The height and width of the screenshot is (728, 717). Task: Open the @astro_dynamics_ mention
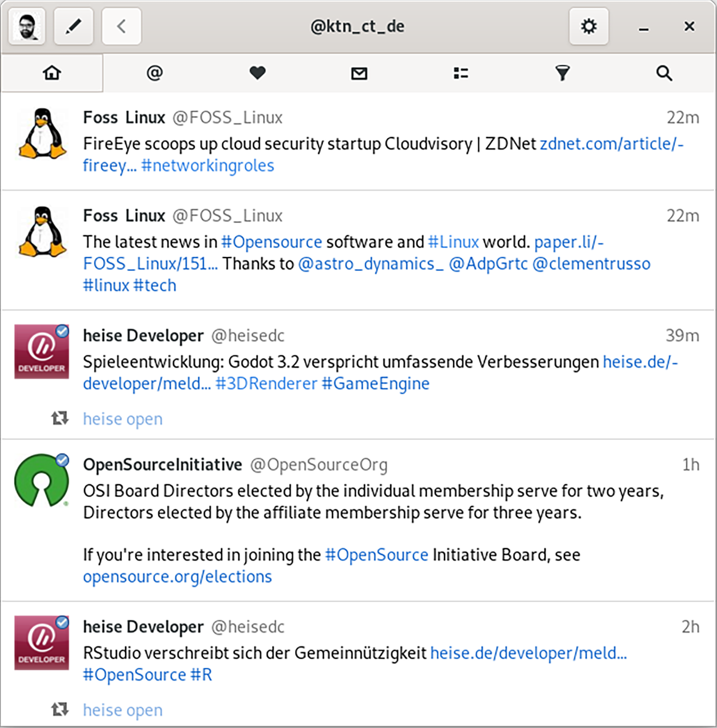point(371,264)
